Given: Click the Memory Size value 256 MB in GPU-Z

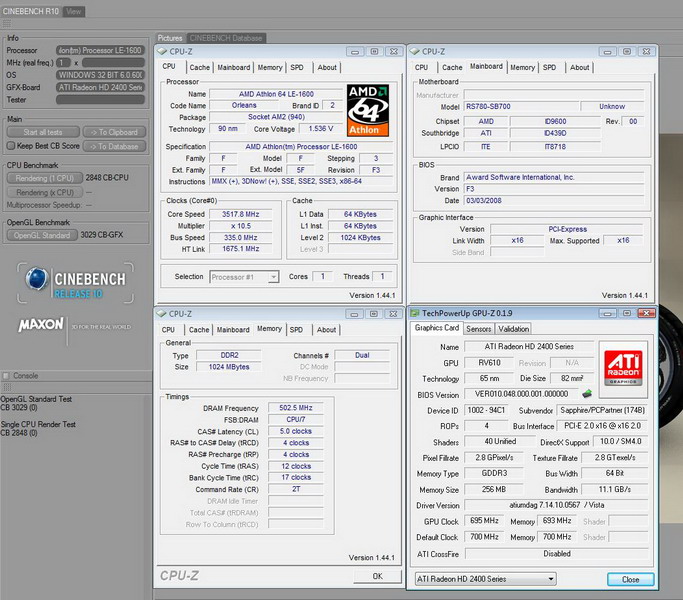Looking at the screenshot, I should point(494,489).
